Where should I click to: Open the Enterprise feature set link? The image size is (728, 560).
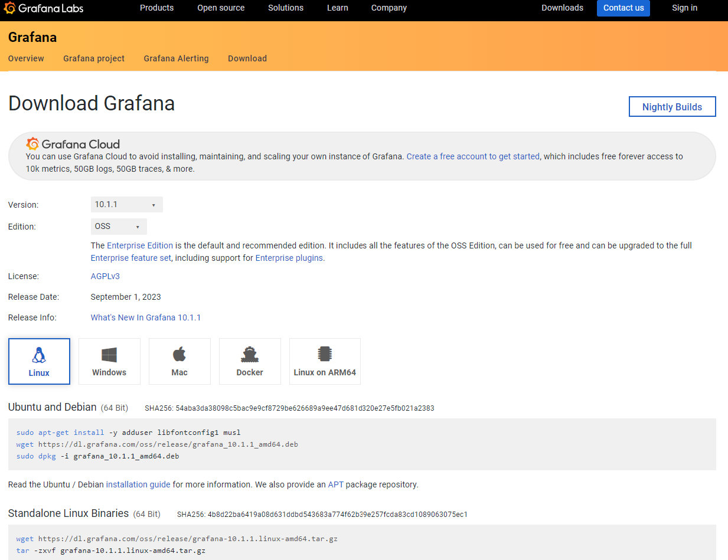131,258
